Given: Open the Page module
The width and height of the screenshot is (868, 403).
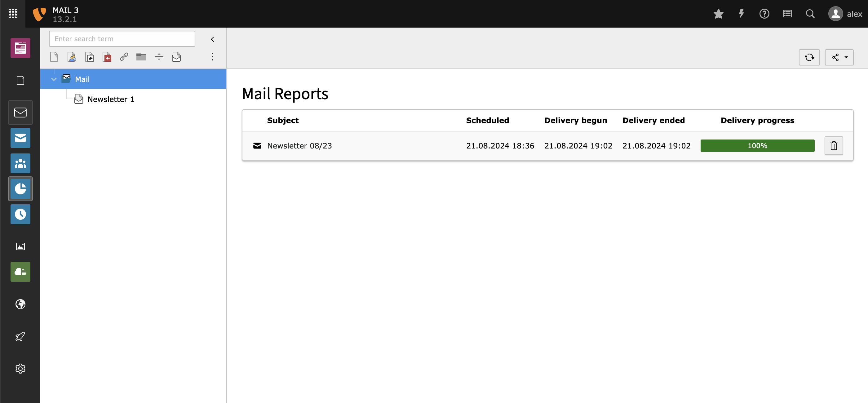Looking at the screenshot, I should point(20,80).
